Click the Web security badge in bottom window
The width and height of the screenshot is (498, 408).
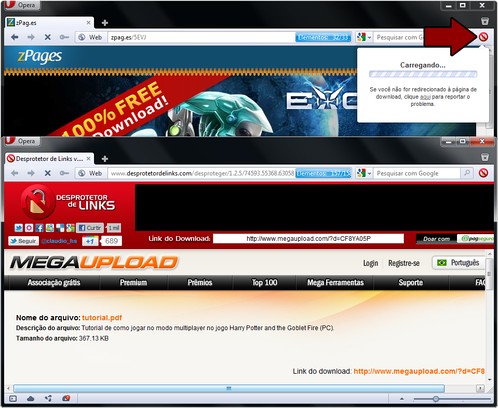click(90, 173)
